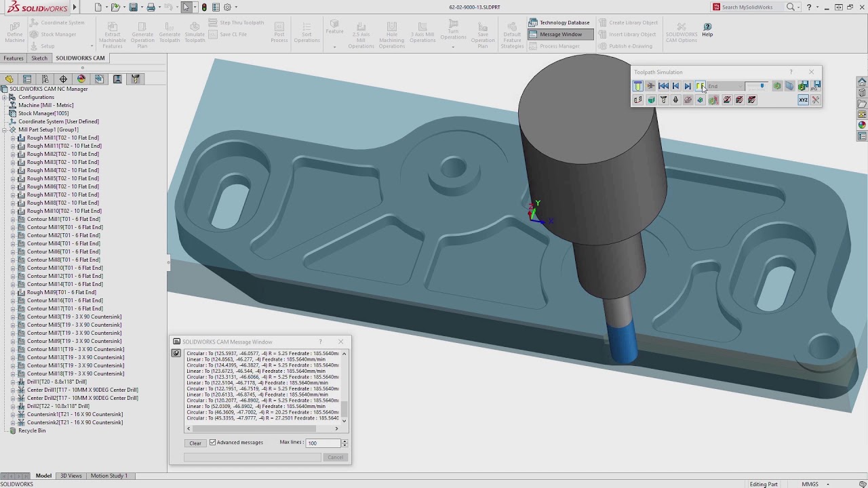Step simulation backward one move

coord(675,86)
